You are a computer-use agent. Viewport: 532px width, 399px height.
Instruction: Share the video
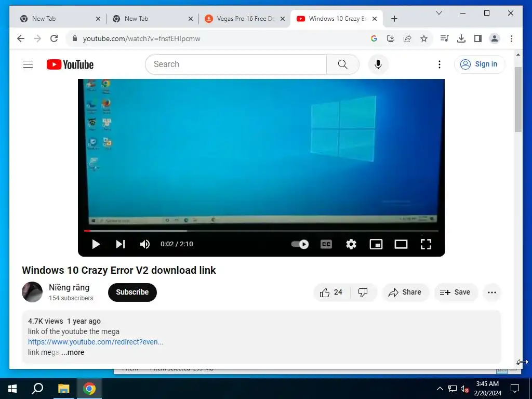(405, 292)
